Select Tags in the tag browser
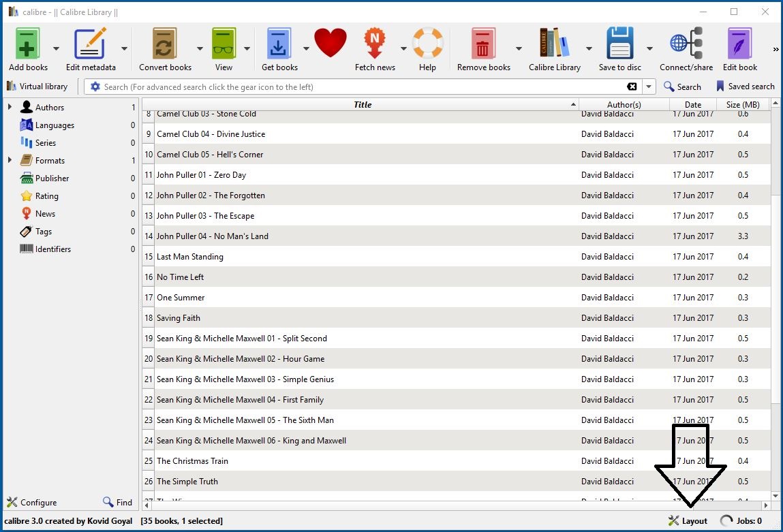Image resolution: width=783 pixels, height=532 pixels. (44, 232)
